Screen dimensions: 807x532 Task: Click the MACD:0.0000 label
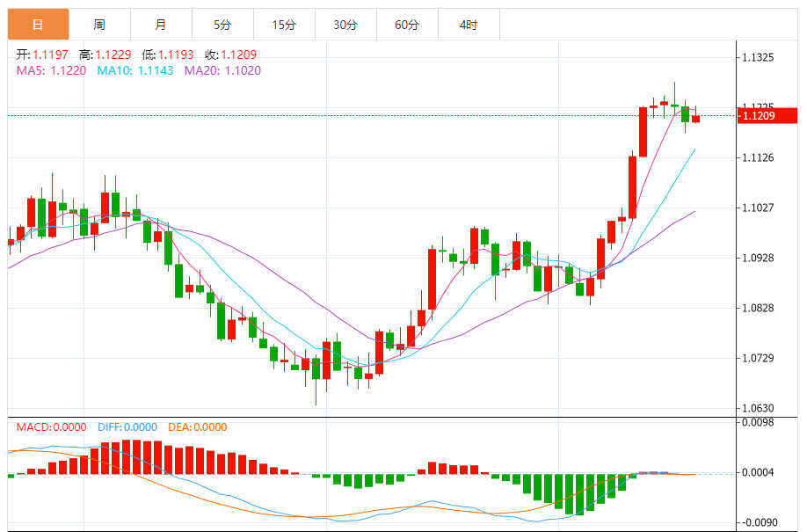pos(52,427)
